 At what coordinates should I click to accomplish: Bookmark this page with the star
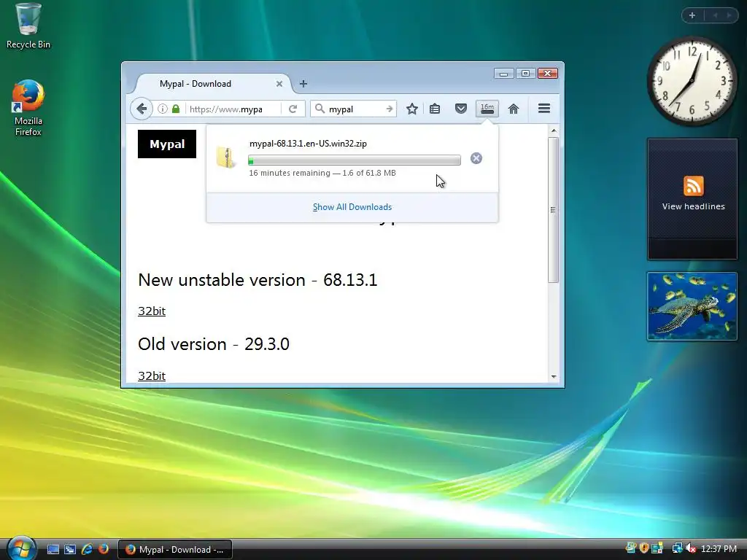pos(412,109)
